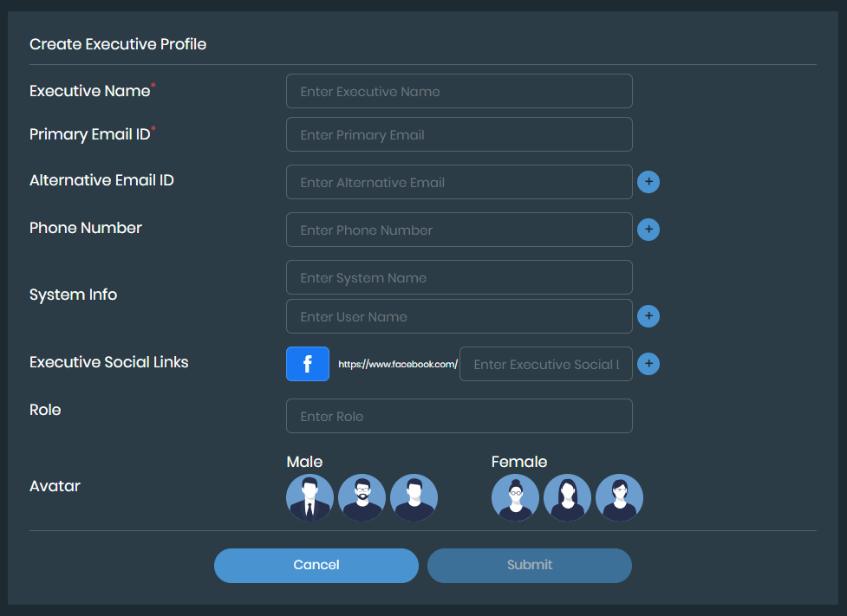Select the middle female avatar
Viewport: 847px width, 616px height.
pyautogui.click(x=567, y=497)
